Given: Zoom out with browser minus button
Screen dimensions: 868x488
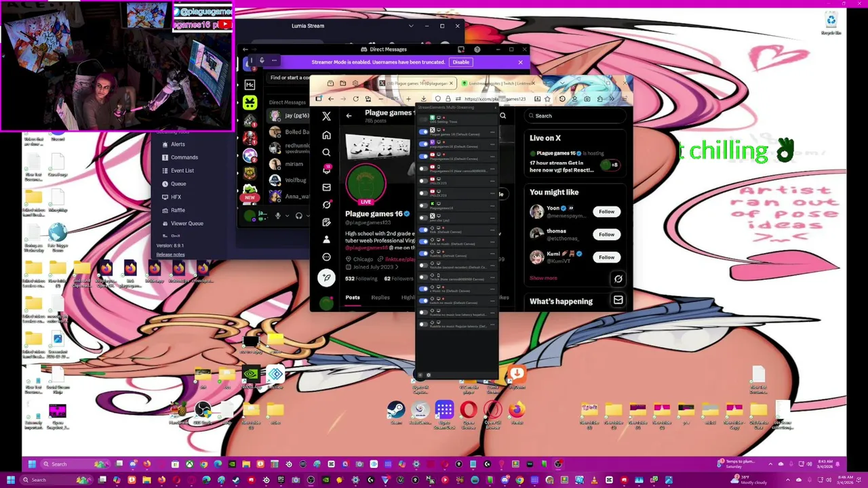Looking at the screenshot, I should 381,99.
